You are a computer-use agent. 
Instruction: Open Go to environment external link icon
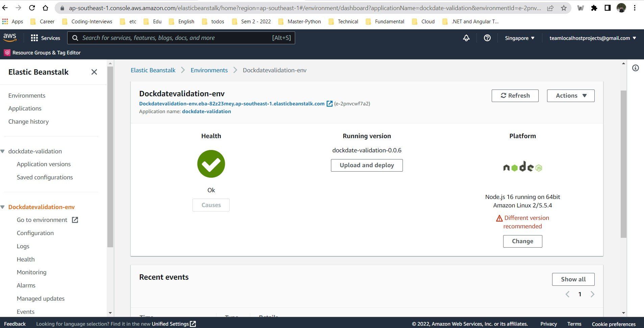75,220
